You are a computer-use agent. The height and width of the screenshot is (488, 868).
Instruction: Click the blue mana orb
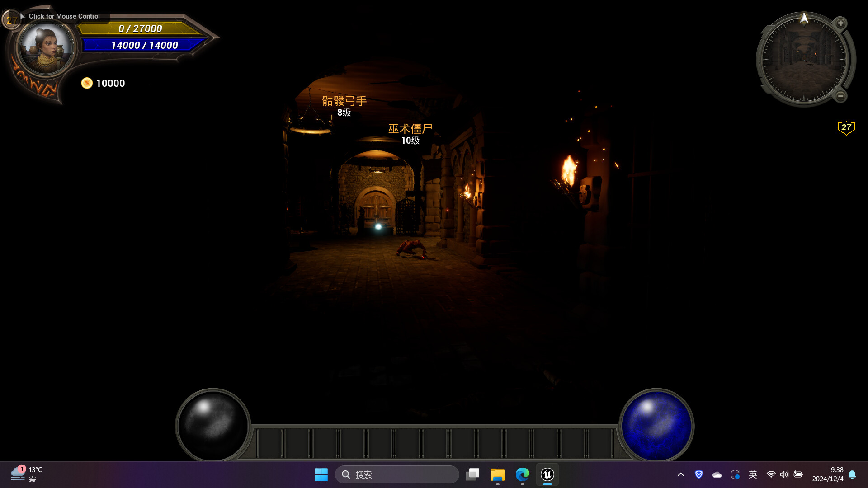656,426
